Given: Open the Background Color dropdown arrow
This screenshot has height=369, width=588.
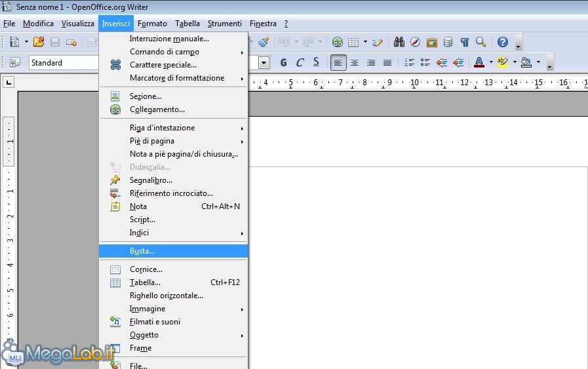Looking at the screenshot, I should coord(538,62).
